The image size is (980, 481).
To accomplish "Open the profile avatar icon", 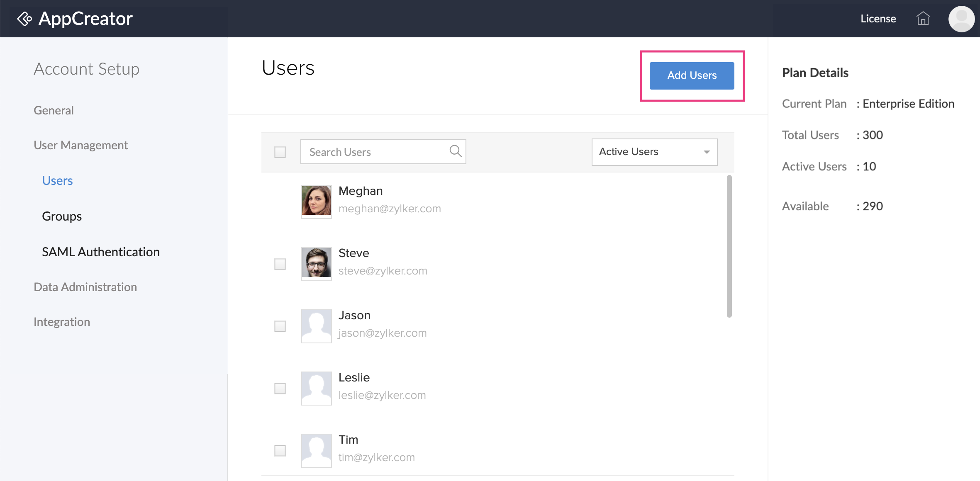I will 961,19.
